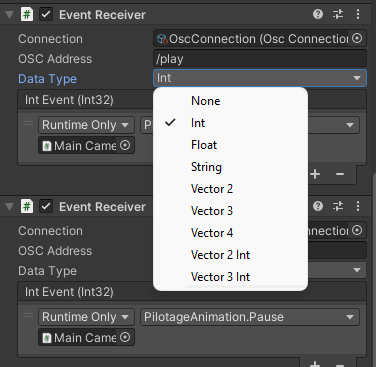
Task: Open three-dot menu of first Event Receiver
Action: [358, 14]
